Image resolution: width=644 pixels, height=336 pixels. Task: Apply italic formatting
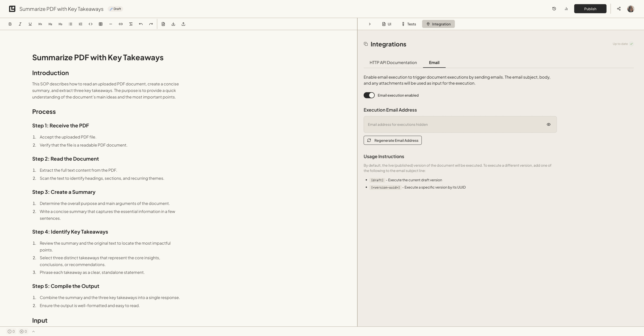point(20,24)
